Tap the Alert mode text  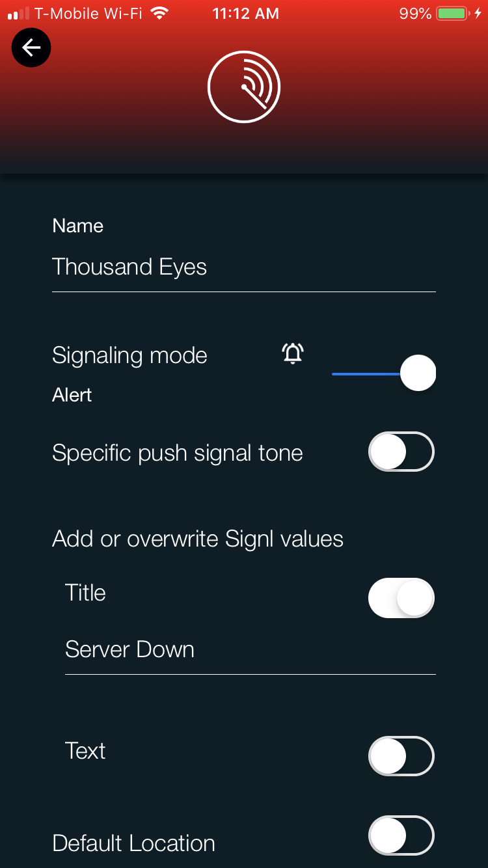(72, 395)
